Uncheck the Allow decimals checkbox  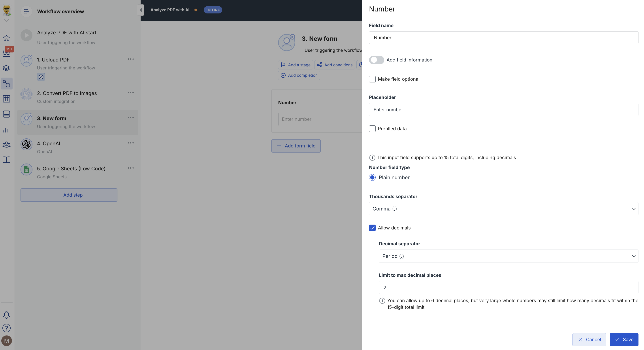[x=372, y=228]
